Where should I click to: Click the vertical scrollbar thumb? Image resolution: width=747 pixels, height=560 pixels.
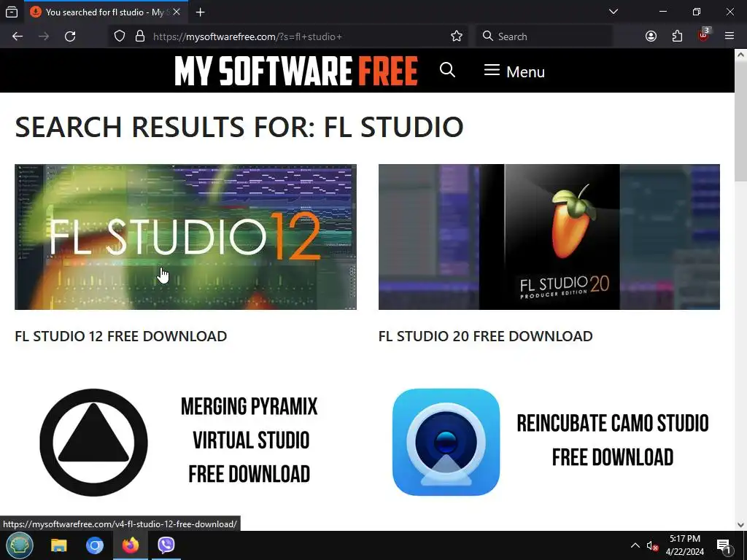coord(740,122)
